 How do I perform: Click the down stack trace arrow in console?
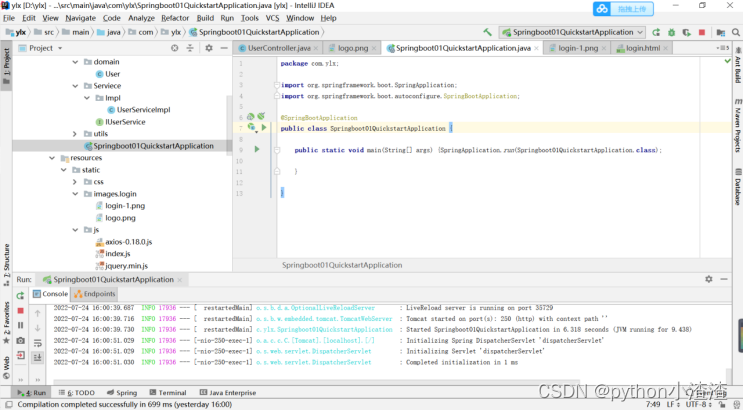pos(37,328)
